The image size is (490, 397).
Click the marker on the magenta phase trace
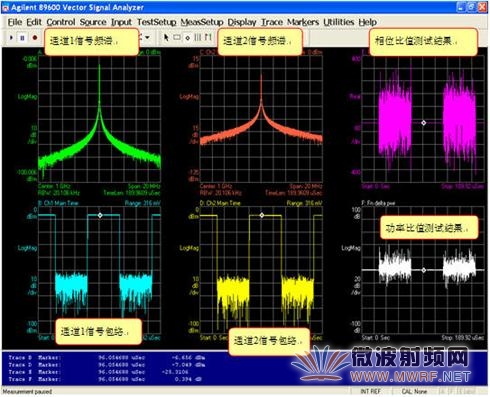pos(424,123)
